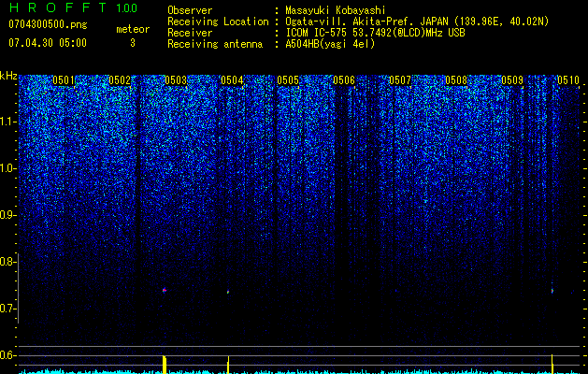Click the 0501 time marker label

click(x=64, y=80)
